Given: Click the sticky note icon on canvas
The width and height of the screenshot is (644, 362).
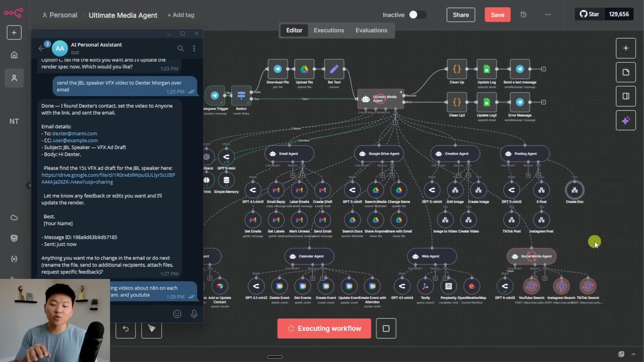Looking at the screenshot, I should point(626,72).
